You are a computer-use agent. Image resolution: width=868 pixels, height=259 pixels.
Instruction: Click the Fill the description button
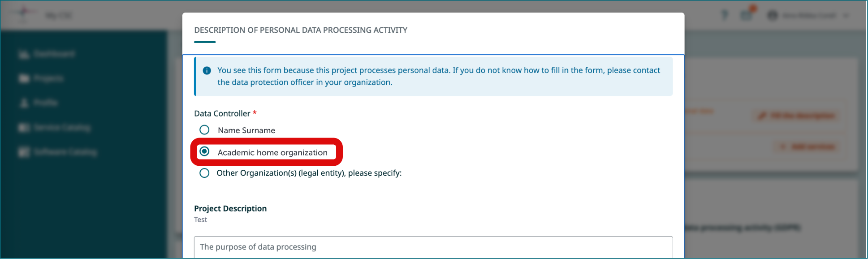tap(795, 115)
